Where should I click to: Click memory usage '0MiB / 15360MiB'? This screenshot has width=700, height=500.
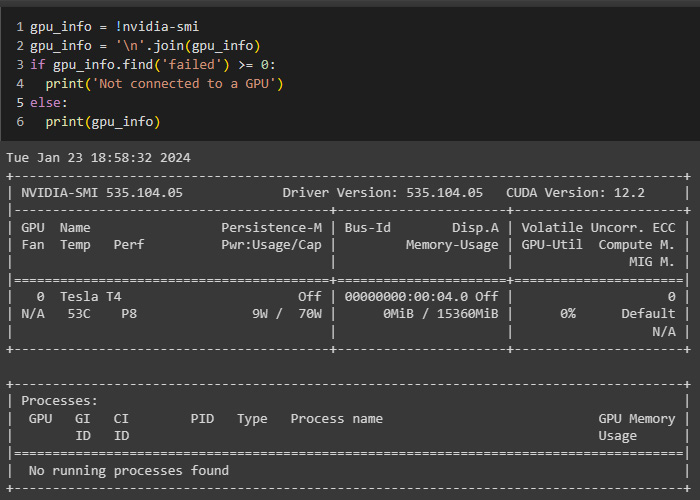(441, 314)
